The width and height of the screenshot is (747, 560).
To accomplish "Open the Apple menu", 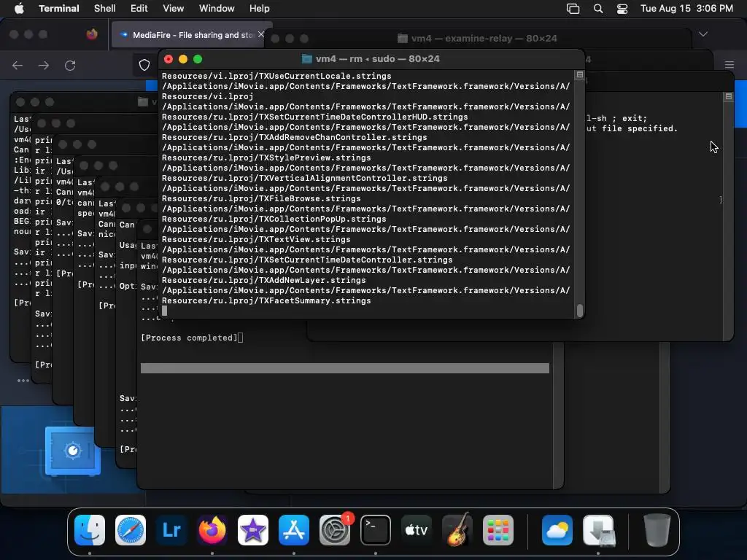I will coord(19,9).
